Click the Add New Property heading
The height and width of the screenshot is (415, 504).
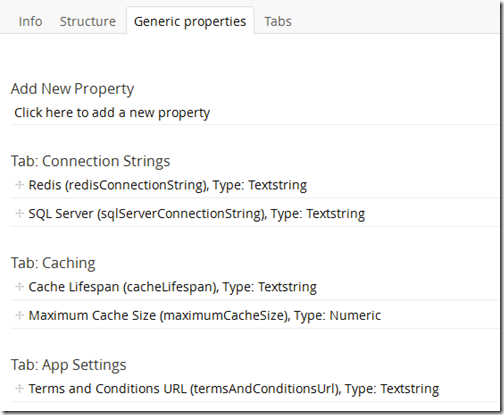[72, 89]
